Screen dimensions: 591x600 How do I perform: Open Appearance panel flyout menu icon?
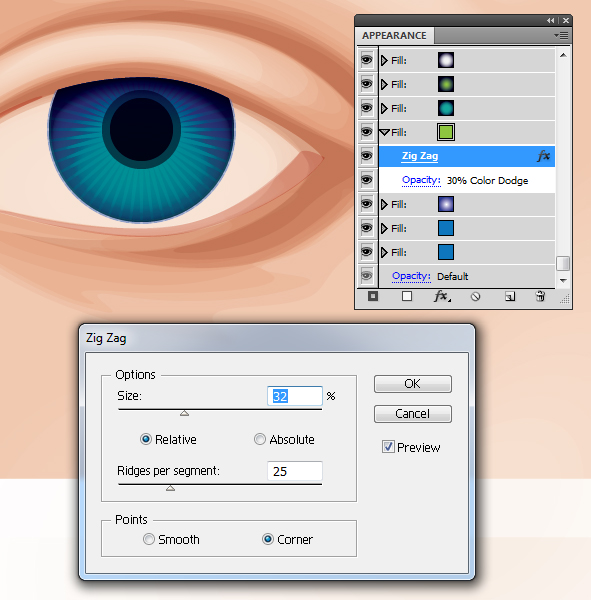click(561, 36)
